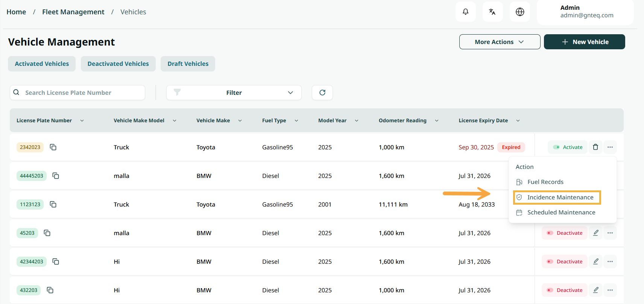
Task: Expand the More Actions dropdown
Action: 500,42
